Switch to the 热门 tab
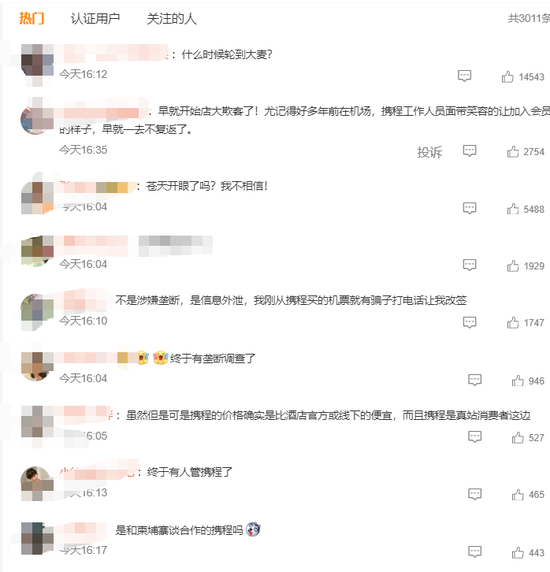The height and width of the screenshot is (572, 550). click(32, 18)
